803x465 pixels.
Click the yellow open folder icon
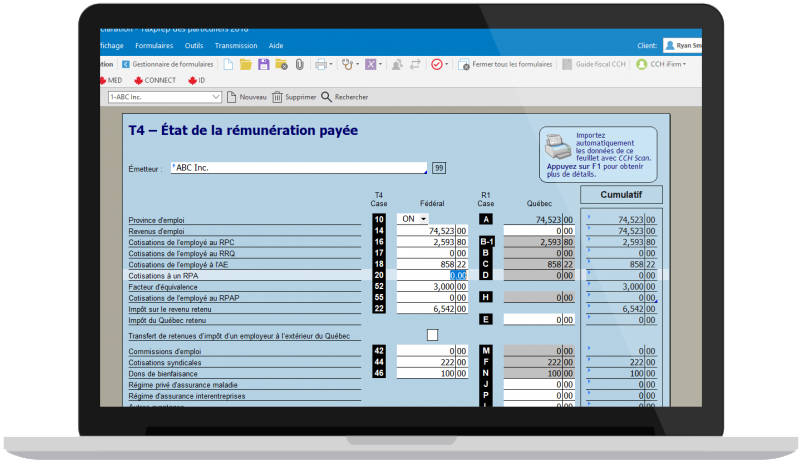coord(246,64)
